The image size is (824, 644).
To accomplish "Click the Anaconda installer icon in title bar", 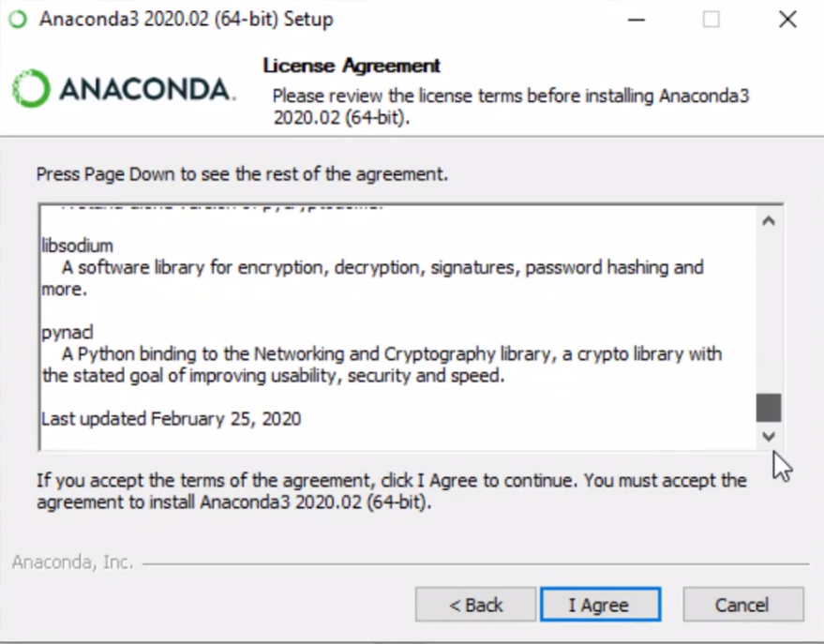I will point(18,20).
